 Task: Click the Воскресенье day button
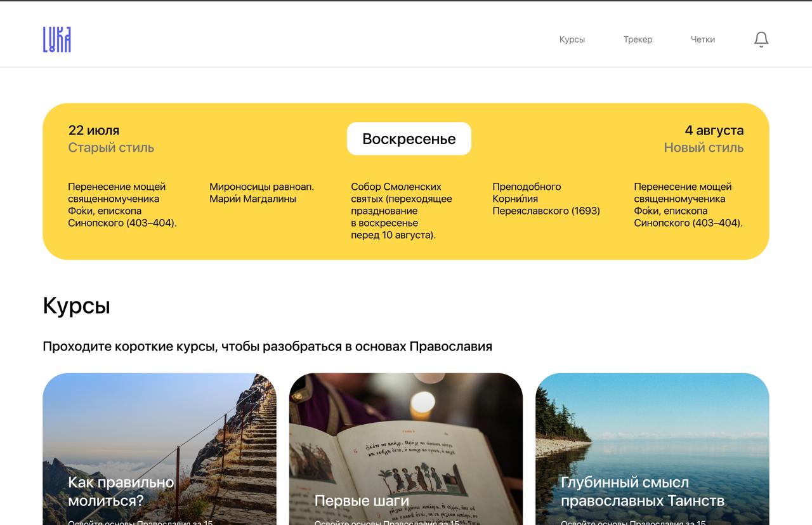click(409, 139)
